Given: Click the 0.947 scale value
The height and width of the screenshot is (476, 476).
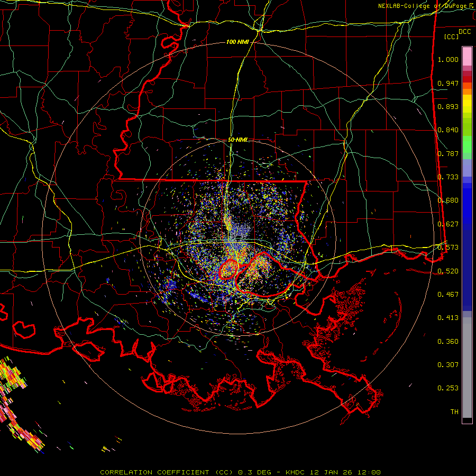Looking at the screenshot, I should (x=448, y=83).
